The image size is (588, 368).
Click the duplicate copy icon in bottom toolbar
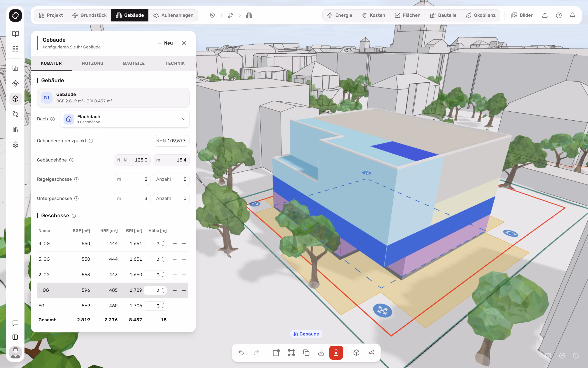(306, 352)
